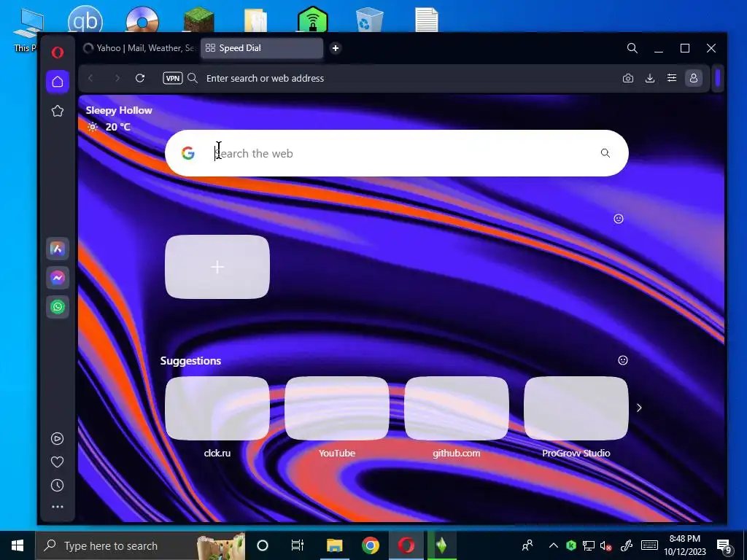The image size is (747, 560).
Task: Show hidden system tray icons
Action: 553,545
